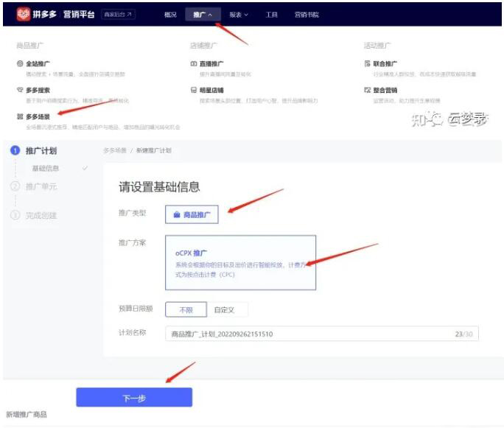Viewport: 504px width, 428px height.
Task: Set daily budget to 自定义
Action: pos(227,309)
